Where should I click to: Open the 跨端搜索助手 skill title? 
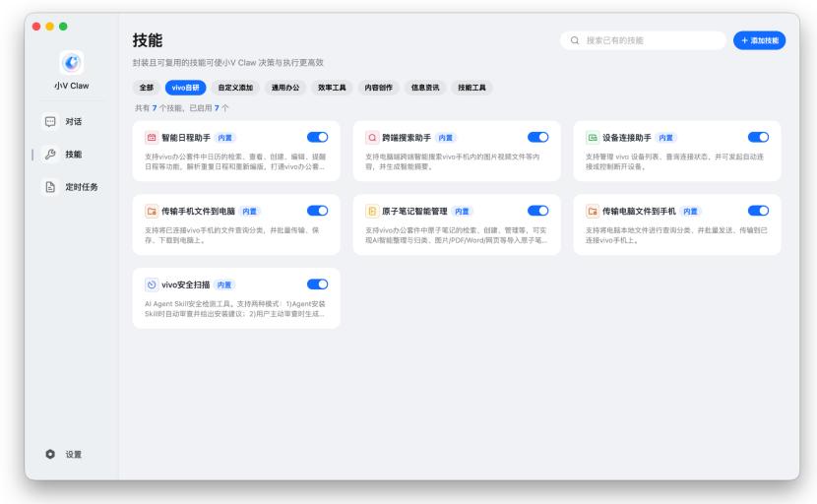tap(407, 138)
